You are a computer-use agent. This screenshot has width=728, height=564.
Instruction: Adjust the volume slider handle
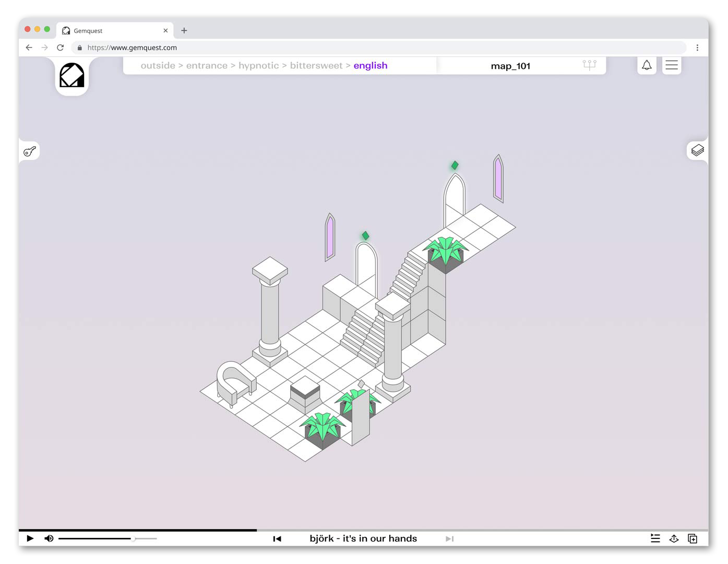[x=133, y=538]
